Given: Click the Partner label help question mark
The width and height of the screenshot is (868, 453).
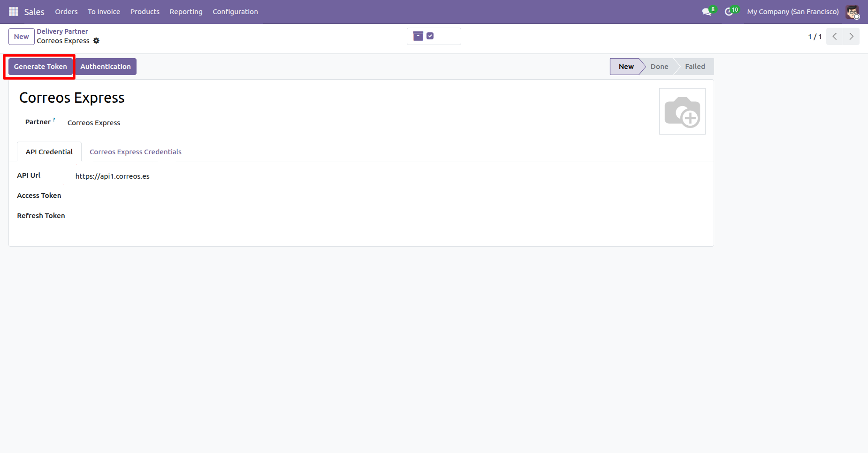Looking at the screenshot, I should point(54,120).
